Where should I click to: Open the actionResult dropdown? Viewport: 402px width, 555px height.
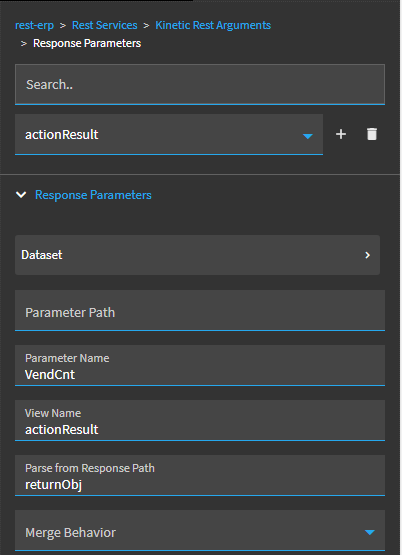click(x=169, y=135)
